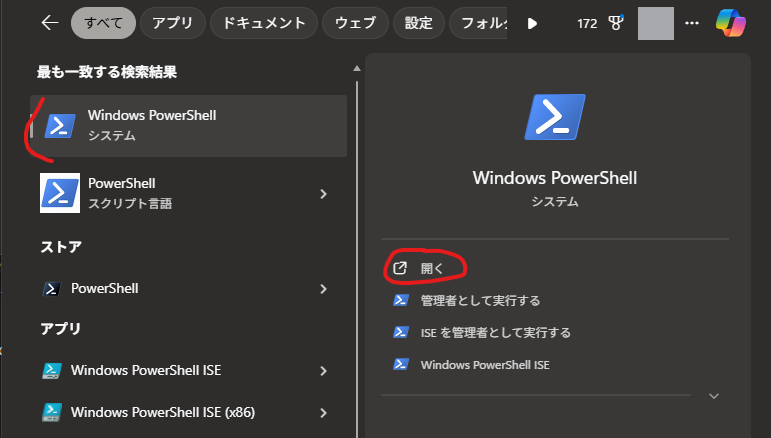Click icon beside 管理者として実行する

click(x=401, y=300)
